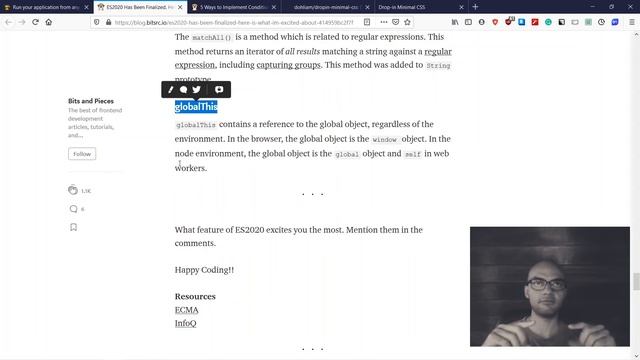Click the highlight pen icon in selection popup
Image resolution: width=640 pixels, height=360 pixels.
click(x=171, y=89)
